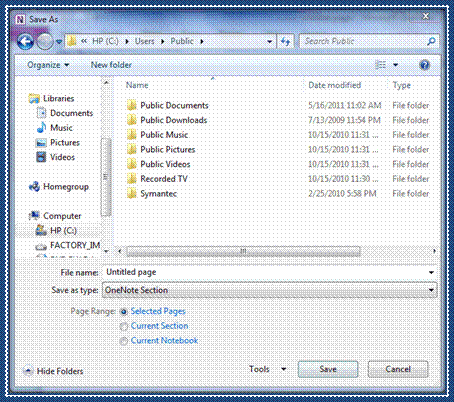
Task: Open the File name dropdown arrow
Action: pyautogui.click(x=431, y=272)
